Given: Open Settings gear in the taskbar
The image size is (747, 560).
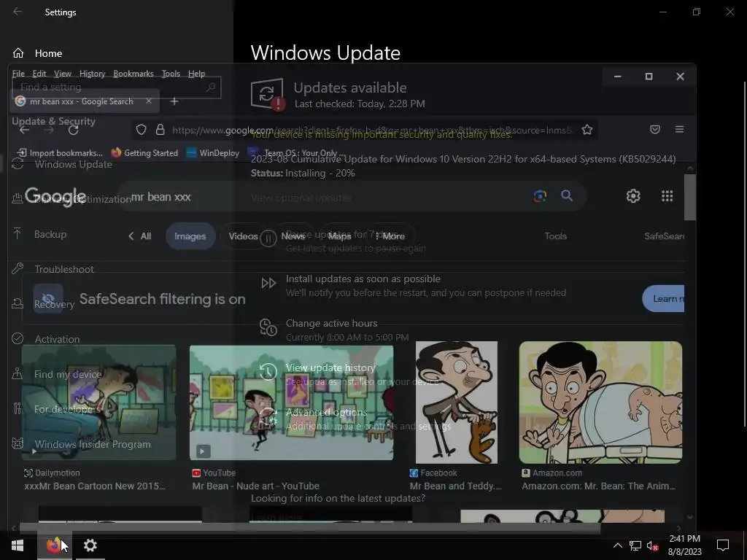Looking at the screenshot, I should 90,545.
